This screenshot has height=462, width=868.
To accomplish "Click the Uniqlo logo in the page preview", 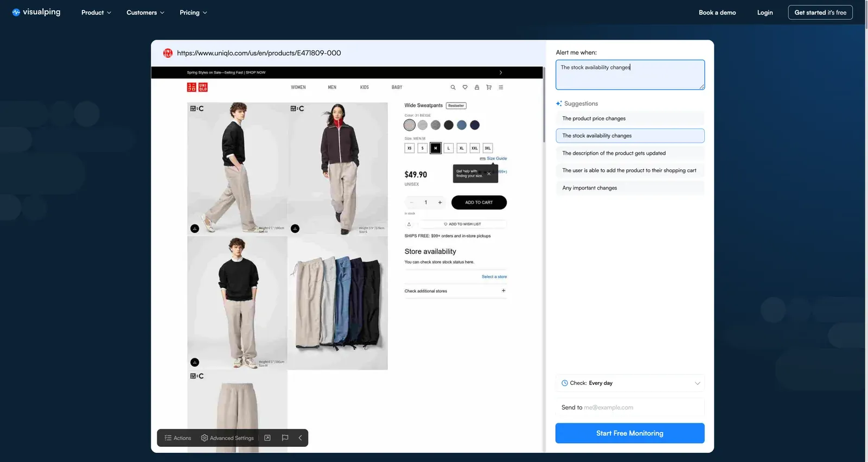I will pyautogui.click(x=197, y=87).
